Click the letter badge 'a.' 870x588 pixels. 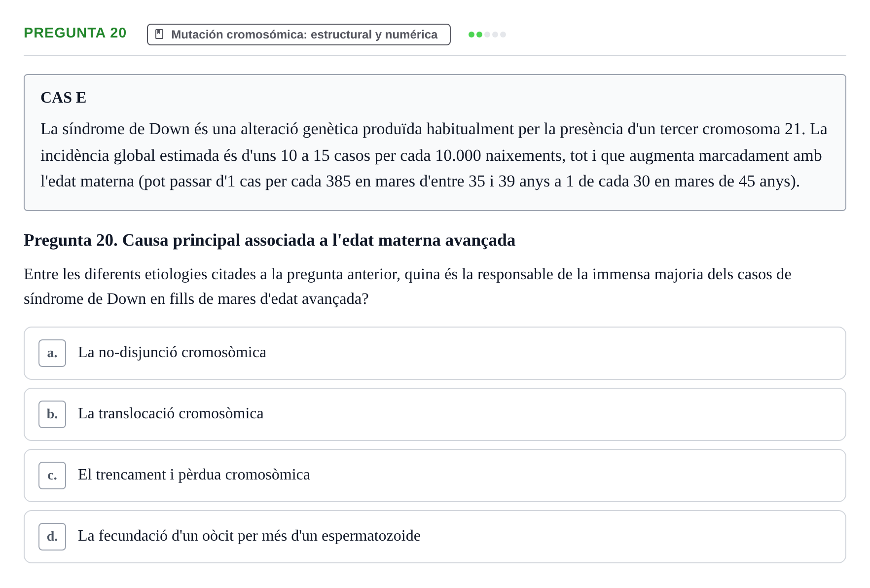coord(52,353)
